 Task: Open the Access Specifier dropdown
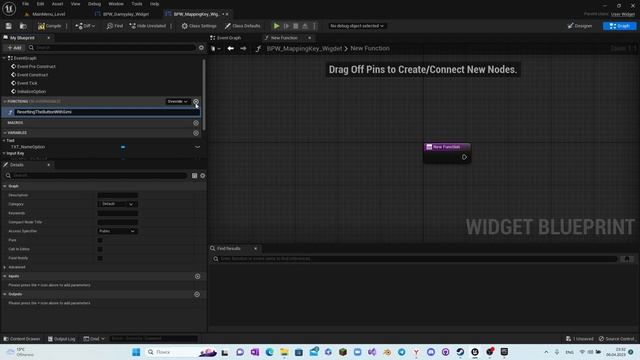pos(118,231)
